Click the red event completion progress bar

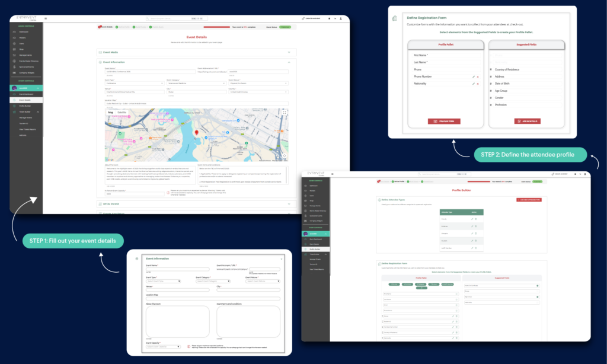[216, 27]
